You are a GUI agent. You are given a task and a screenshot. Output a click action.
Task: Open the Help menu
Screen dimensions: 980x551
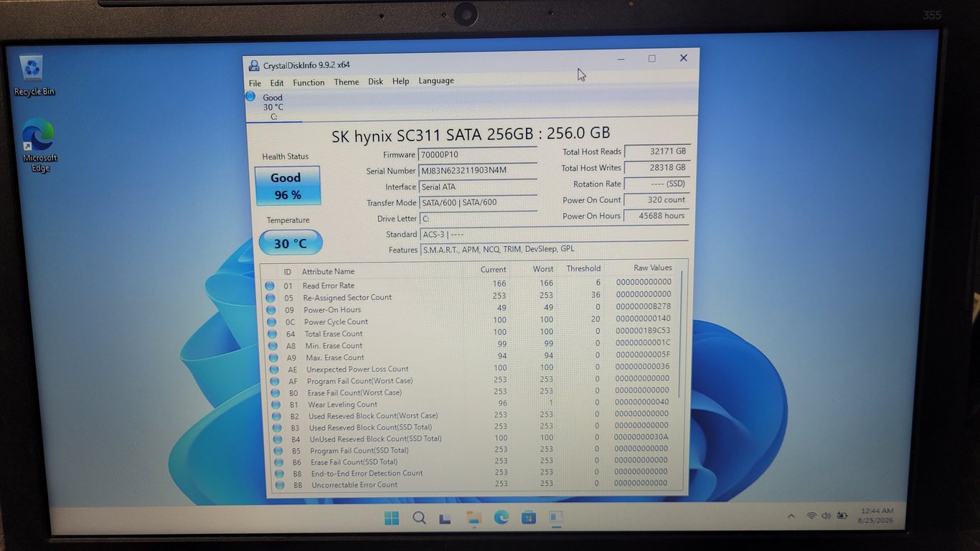[x=400, y=81]
